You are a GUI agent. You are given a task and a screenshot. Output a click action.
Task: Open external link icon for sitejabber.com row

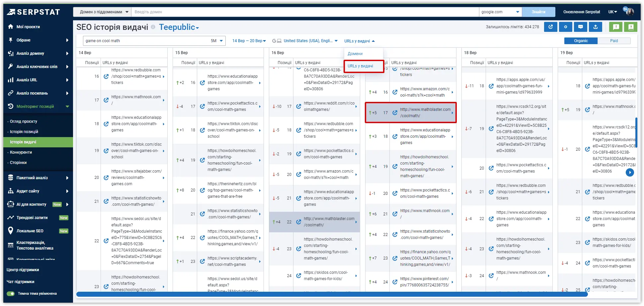tap(106, 178)
